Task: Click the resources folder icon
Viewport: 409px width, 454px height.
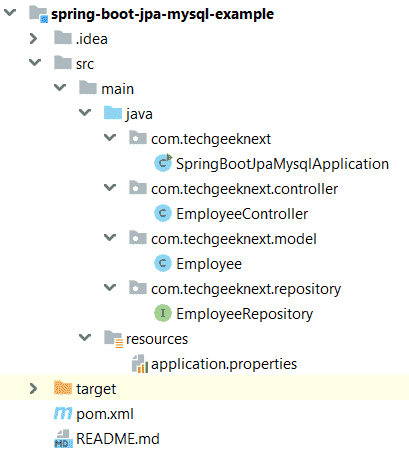Action: (114, 339)
